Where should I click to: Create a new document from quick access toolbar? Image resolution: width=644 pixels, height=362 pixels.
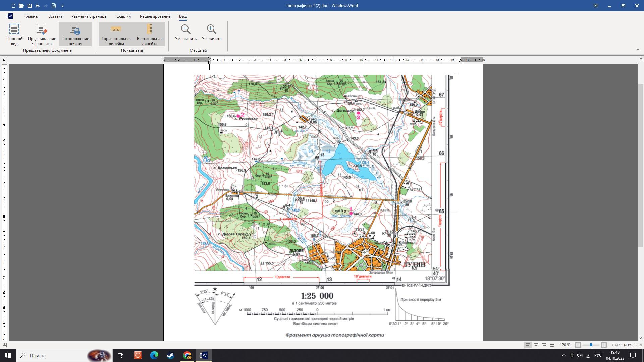[x=13, y=6]
